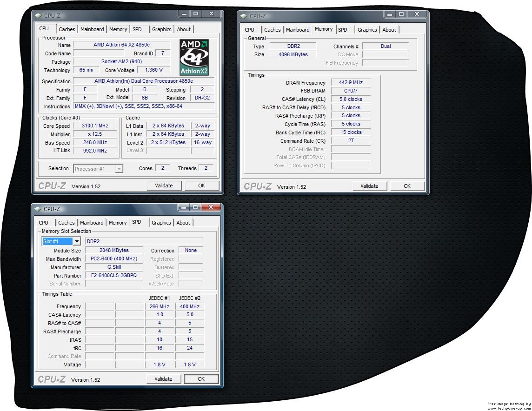The height and width of the screenshot is (411, 532).
Task: Click the Technology value 65 nm
Action: [86, 70]
